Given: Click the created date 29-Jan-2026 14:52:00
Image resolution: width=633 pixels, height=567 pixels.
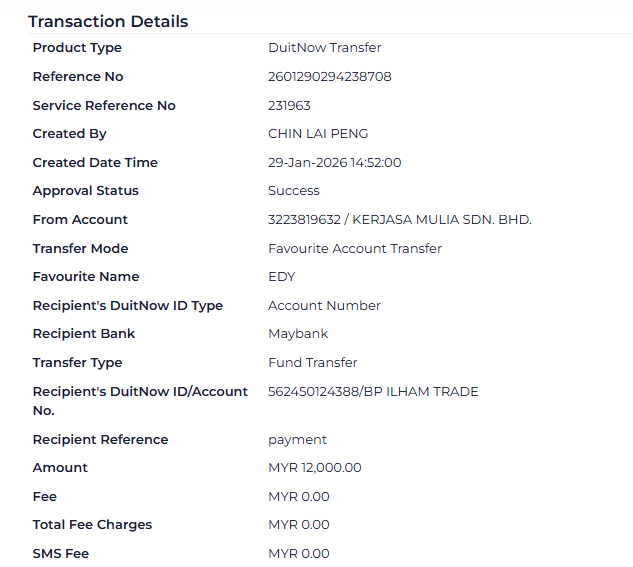Looking at the screenshot, I should point(334,163).
